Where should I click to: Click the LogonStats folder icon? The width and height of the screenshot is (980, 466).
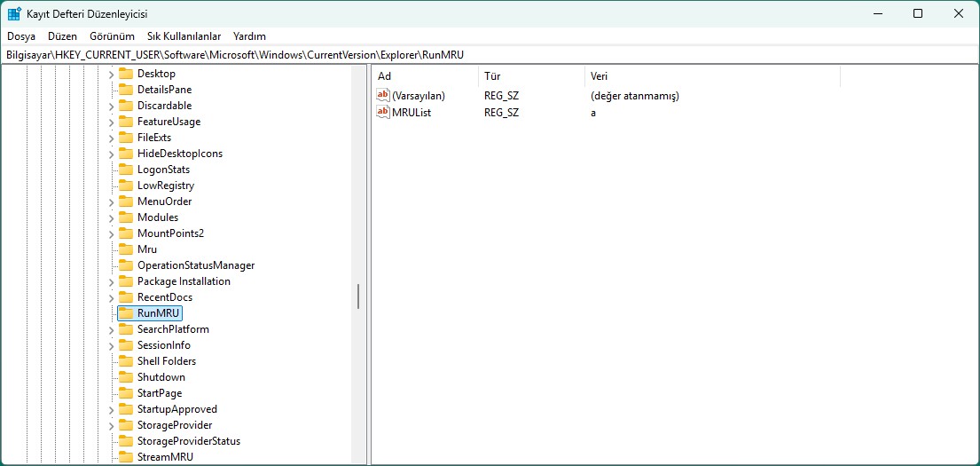click(126, 170)
